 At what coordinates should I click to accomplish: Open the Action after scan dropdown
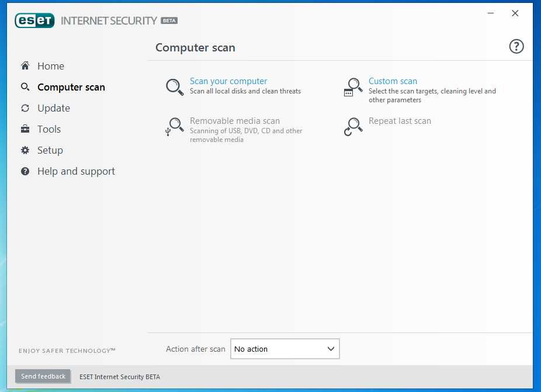click(x=285, y=349)
